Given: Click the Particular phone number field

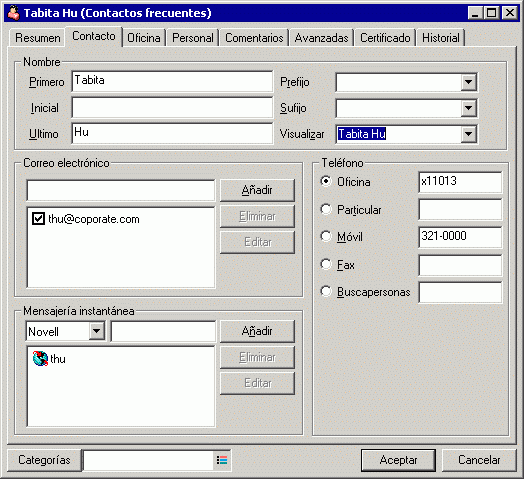Looking at the screenshot, I should [460, 210].
